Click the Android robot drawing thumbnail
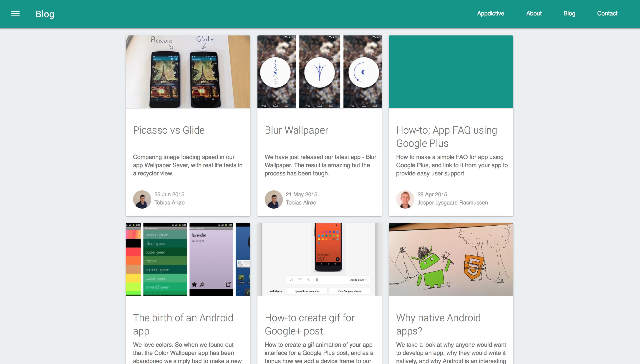The height and width of the screenshot is (364, 640). coord(451,259)
